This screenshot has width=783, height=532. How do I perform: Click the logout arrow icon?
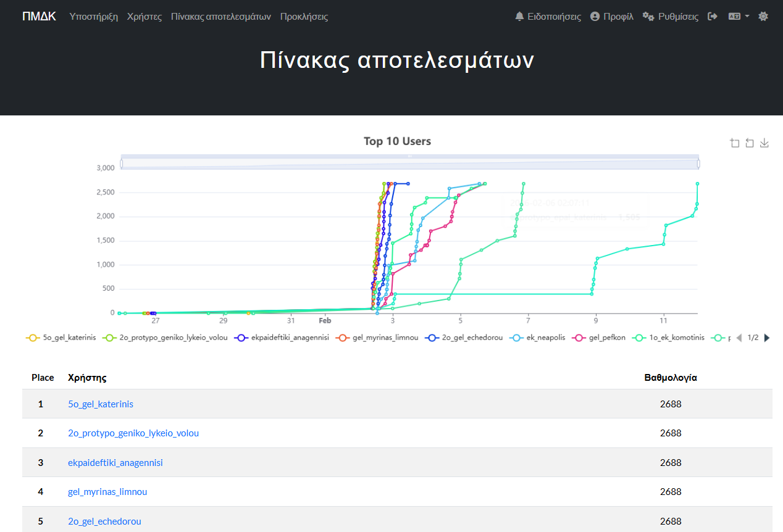pos(713,17)
